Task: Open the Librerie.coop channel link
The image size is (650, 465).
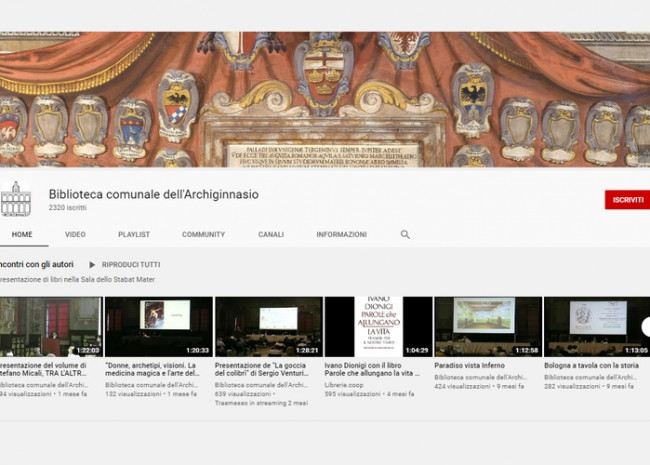Action: pos(346,384)
